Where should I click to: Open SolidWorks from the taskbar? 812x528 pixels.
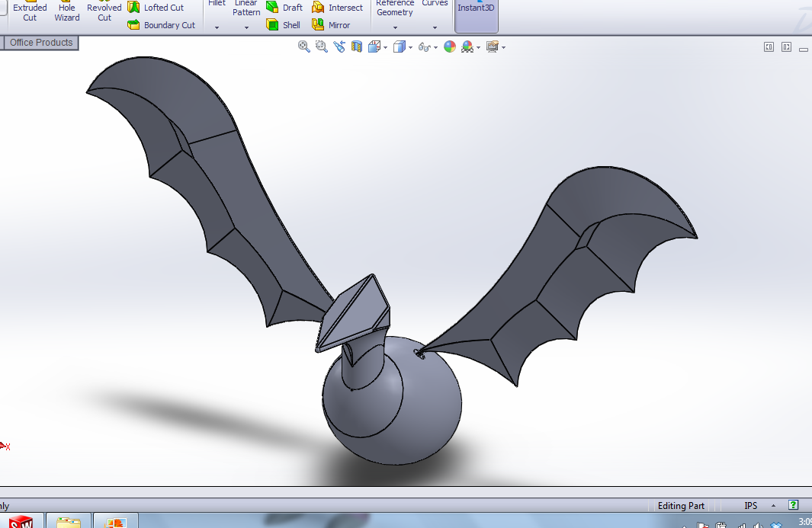[x=21, y=520]
